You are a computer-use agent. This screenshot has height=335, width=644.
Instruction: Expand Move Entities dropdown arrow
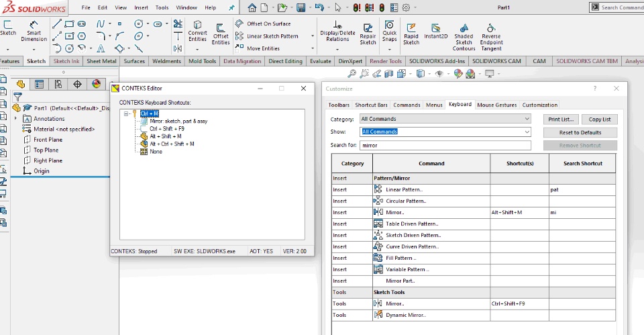click(313, 48)
